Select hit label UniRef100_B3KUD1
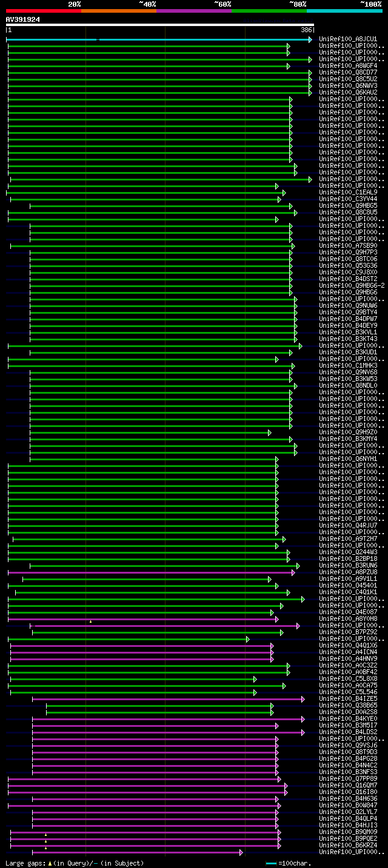Screen dimensions: 388x868 point(349,353)
